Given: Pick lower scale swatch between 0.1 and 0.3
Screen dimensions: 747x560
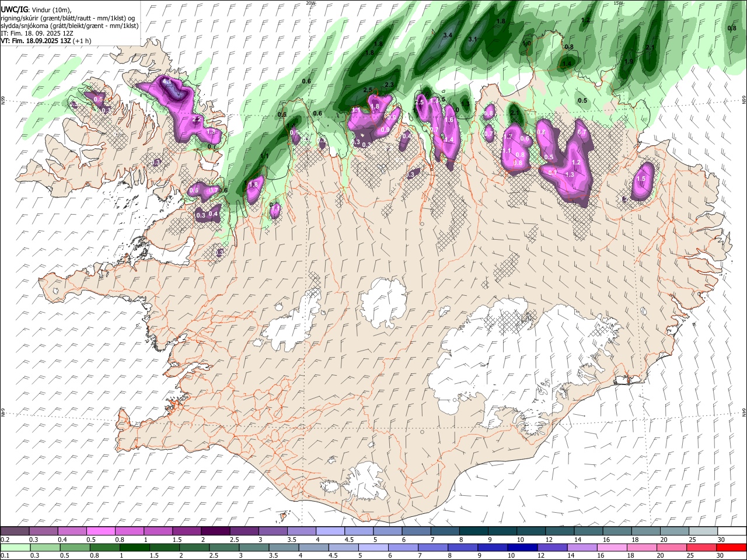Looking at the screenshot, I should pyautogui.click(x=15, y=547).
